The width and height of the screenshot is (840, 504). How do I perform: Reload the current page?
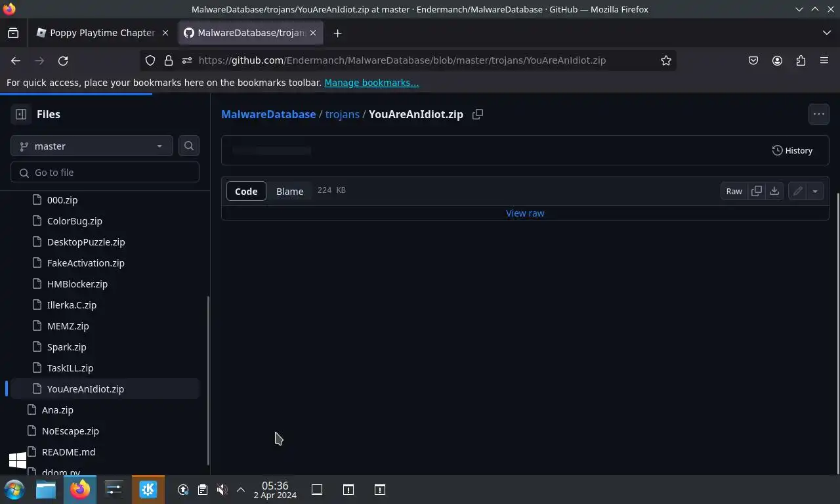(63, 60)
